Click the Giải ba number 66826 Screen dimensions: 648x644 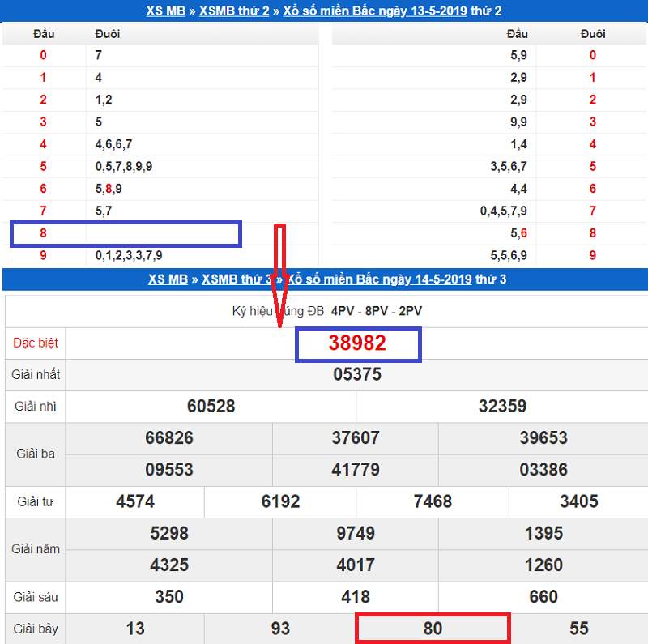pyautogui.click(x=169, y=437)
